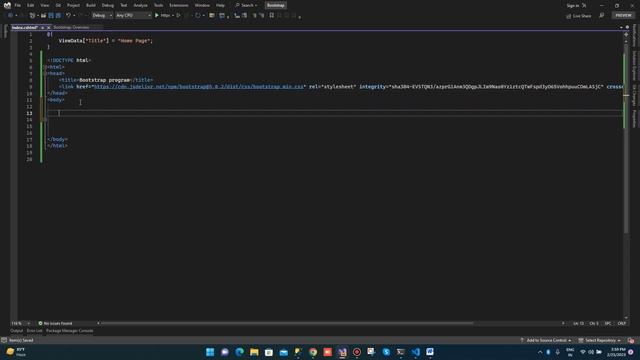Viewport: 640px width, 360px height.
Task: Open the View menu
Action: 44,5
